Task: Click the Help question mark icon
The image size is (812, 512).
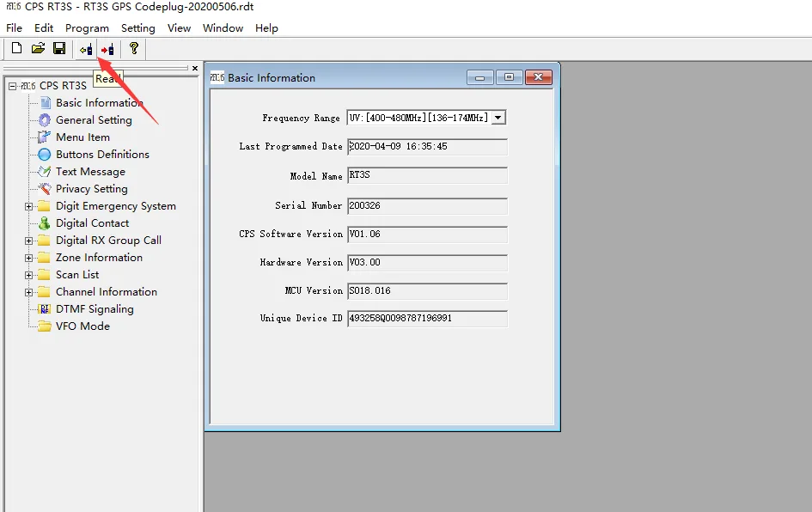Action: point(134,48)
